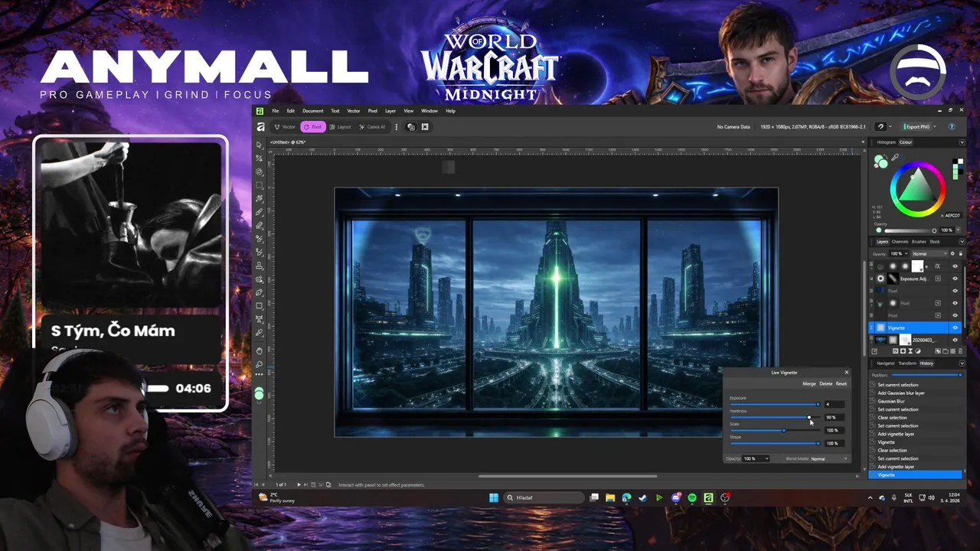Open Live Vignette Blend Mode dropdown
The height and width of the screenshot is (551, 980).
coord(829,458)
